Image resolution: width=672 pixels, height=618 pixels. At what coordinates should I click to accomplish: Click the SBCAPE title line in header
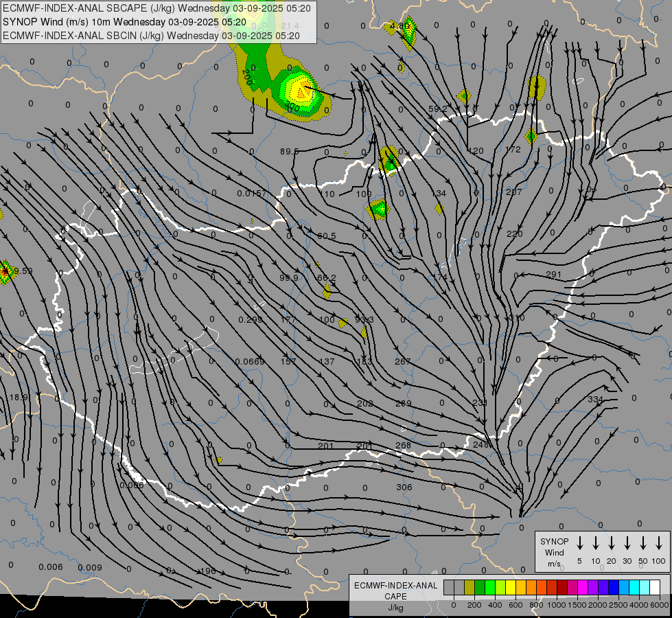tap(157, 8)
